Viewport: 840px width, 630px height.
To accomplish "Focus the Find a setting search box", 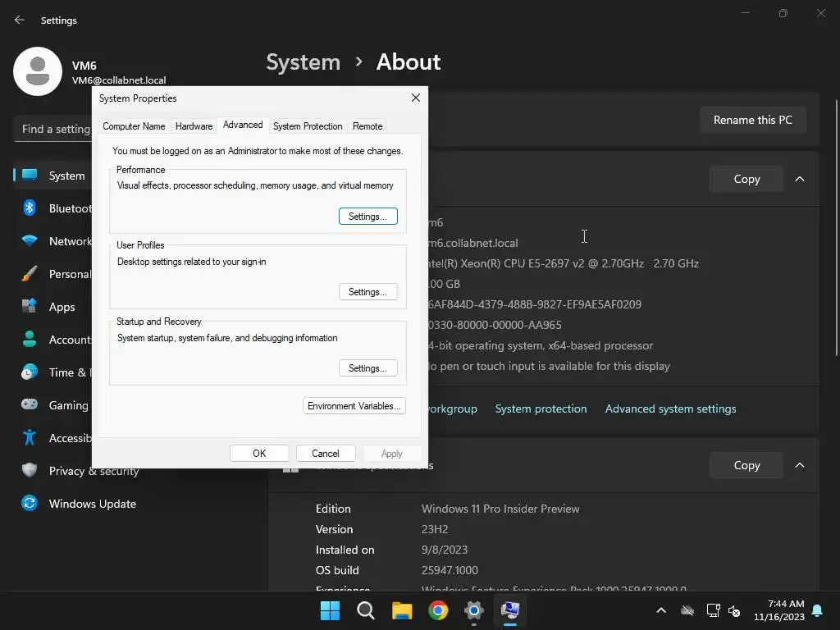I will coord(53,129).
